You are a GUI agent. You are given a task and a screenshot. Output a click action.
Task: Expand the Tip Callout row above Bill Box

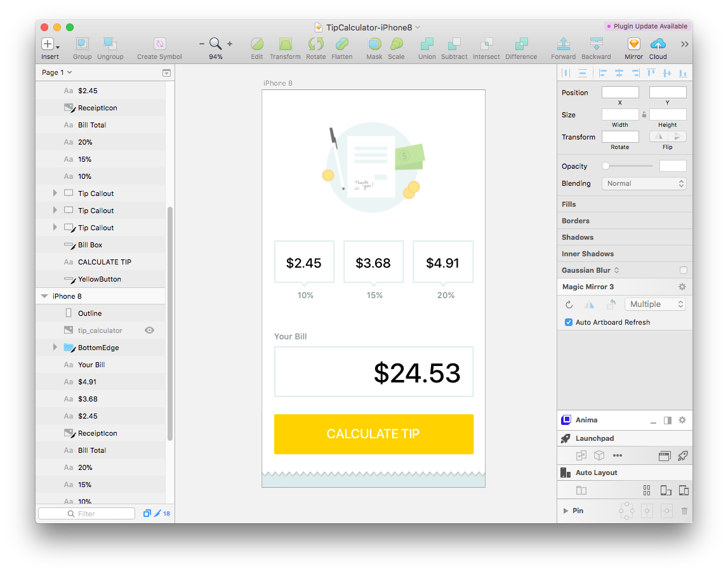point(55,227)
